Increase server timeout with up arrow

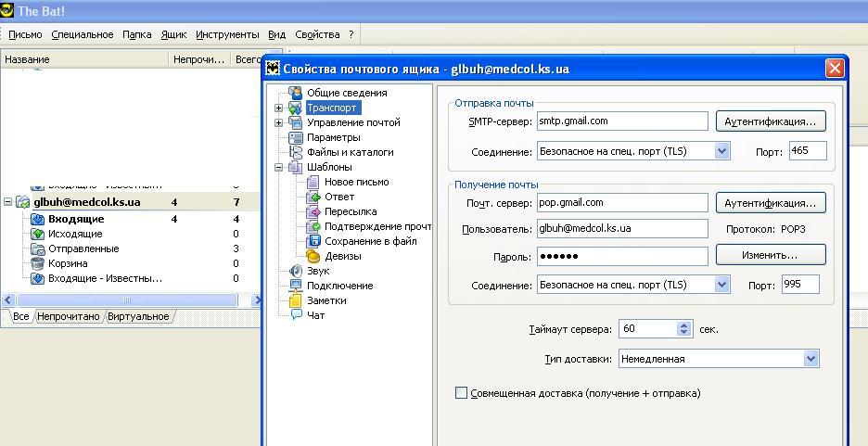(x=684, y=325)
